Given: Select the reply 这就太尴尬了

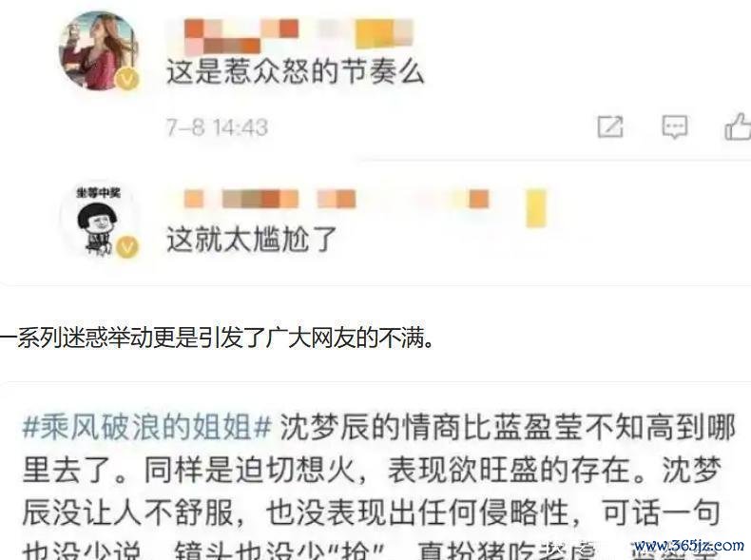Looking at the screenshot, I should coord(252,238).
